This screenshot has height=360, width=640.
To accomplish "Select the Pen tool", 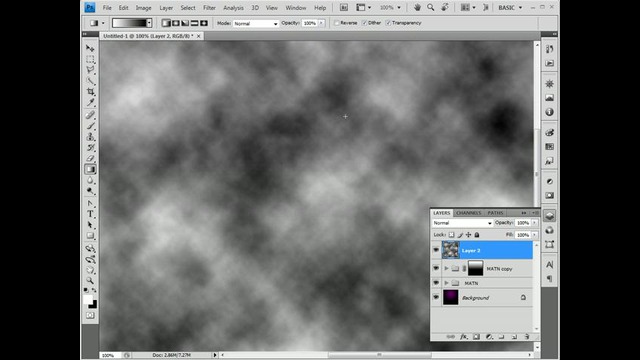I will click(90, 203).
